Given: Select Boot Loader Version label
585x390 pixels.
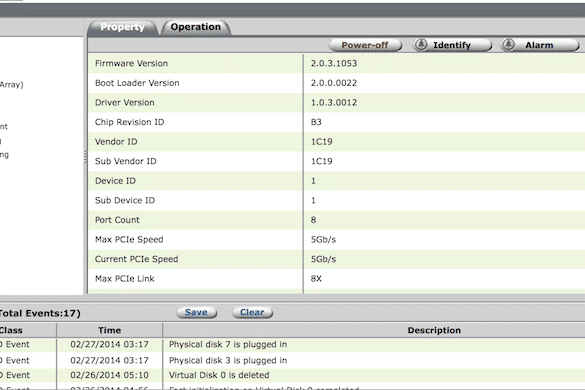Looking at the screenshot, I should [x=137, y=83].
